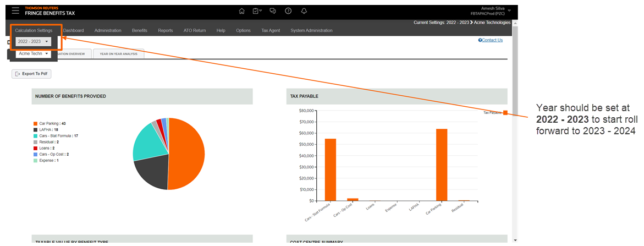Open the hamburger navigation menu
644x246 pixels.
point(15,10)
